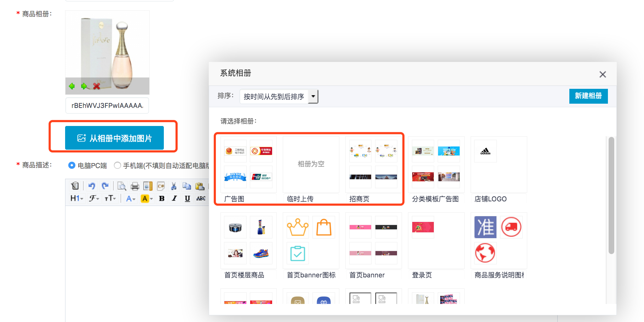Click the print icon in editor
The image size is (644, 322).
[x=135, y=186]
